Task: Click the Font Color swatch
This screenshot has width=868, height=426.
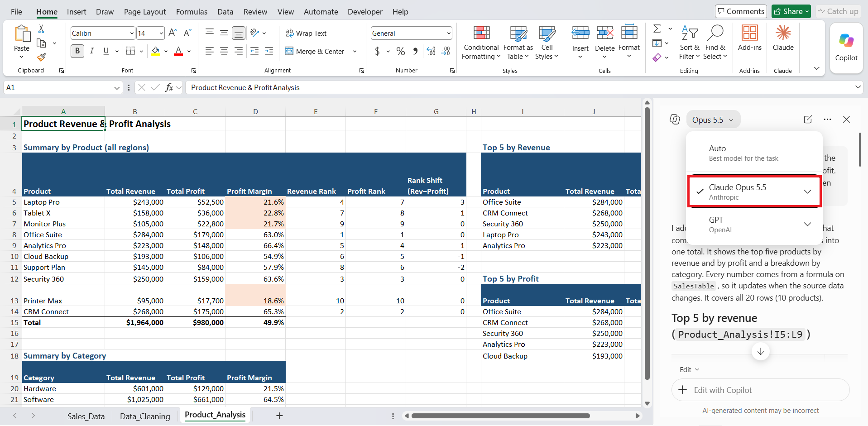Action: [x=178, y=51]
